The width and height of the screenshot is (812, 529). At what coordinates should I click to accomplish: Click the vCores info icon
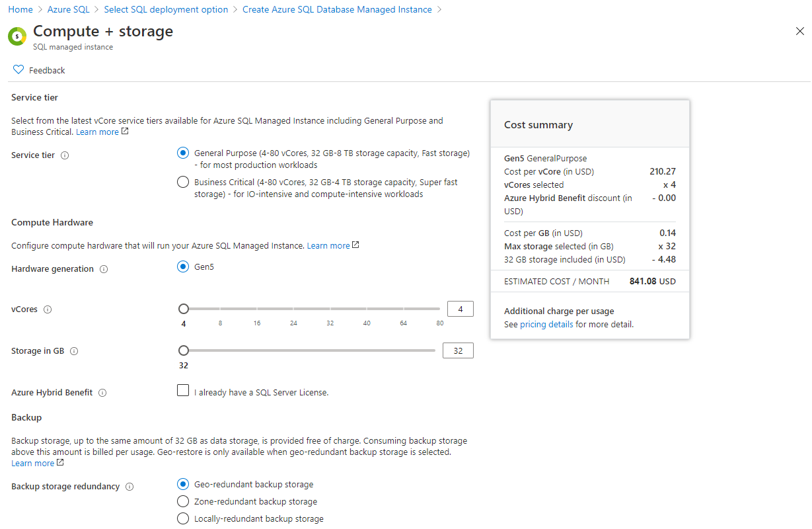48,309
